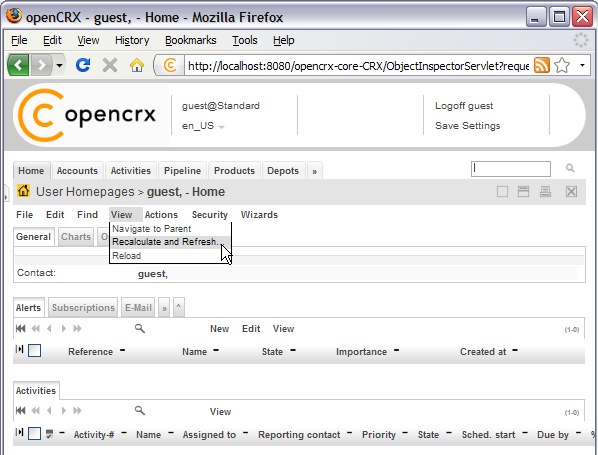Open the openCRX Edit menu
This screenshot has height=455, width=598.
55,215
